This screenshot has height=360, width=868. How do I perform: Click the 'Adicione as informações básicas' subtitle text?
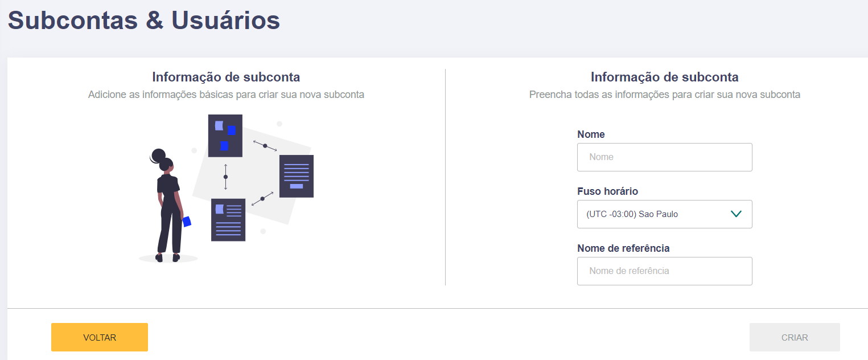(x=226, y=95)
